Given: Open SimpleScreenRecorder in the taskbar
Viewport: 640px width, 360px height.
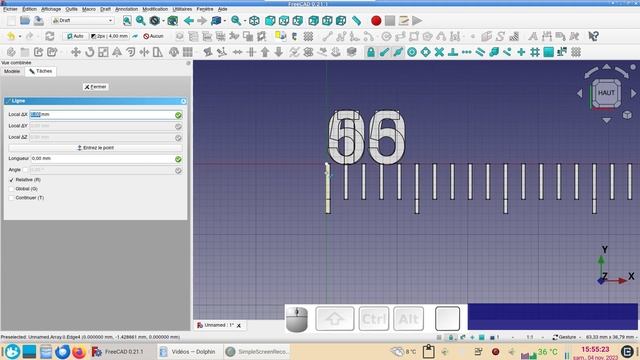Looking at the screenshot, I should click(x=257, y=351).
